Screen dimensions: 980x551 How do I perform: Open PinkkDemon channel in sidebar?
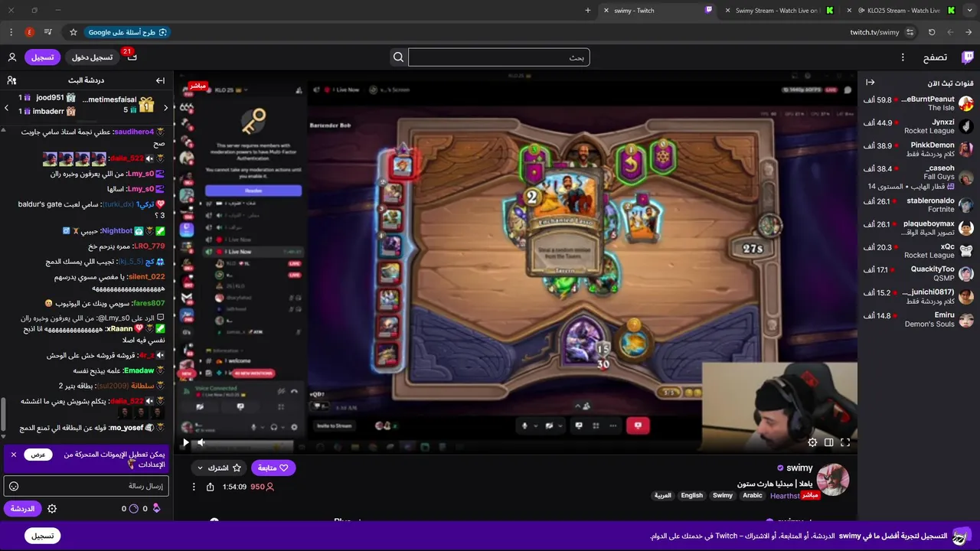[x=918, y=149]
